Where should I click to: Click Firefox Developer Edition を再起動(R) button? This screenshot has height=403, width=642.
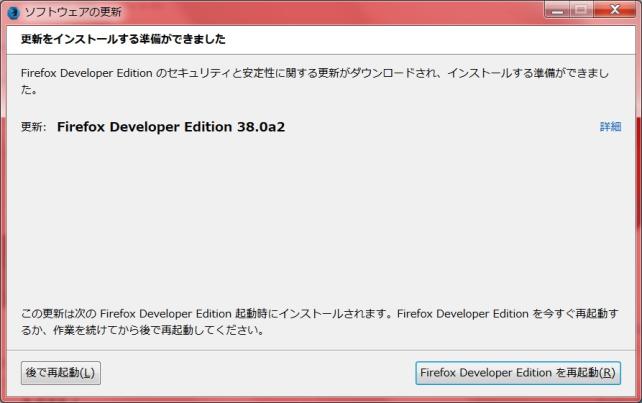pyautogui.click(x=518, y=373)
